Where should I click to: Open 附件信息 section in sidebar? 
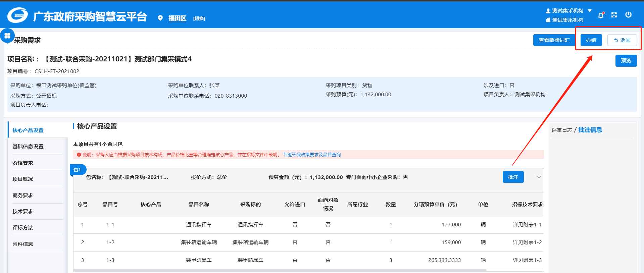23,244
